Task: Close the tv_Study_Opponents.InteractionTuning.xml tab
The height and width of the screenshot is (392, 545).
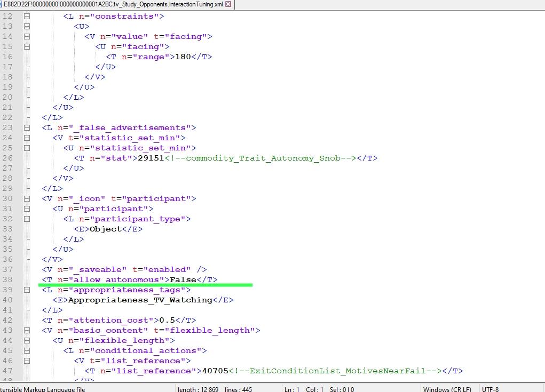Action: [228, 4]
